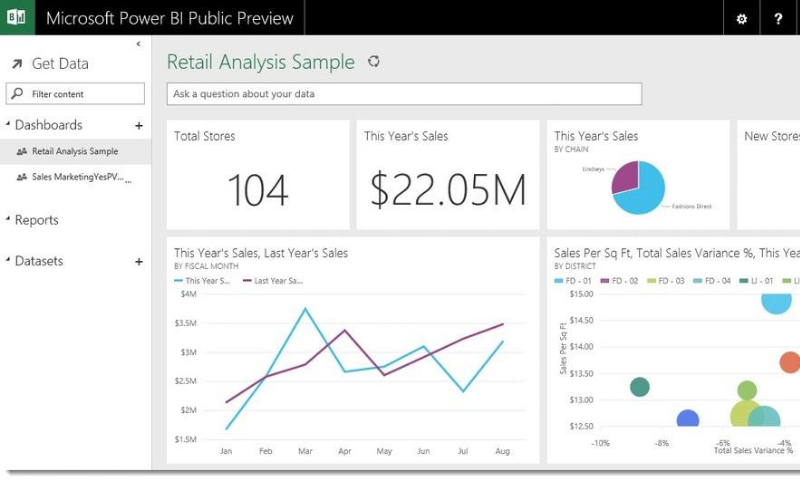Click the dark blue bubble in scatter chart

point(688,419)
